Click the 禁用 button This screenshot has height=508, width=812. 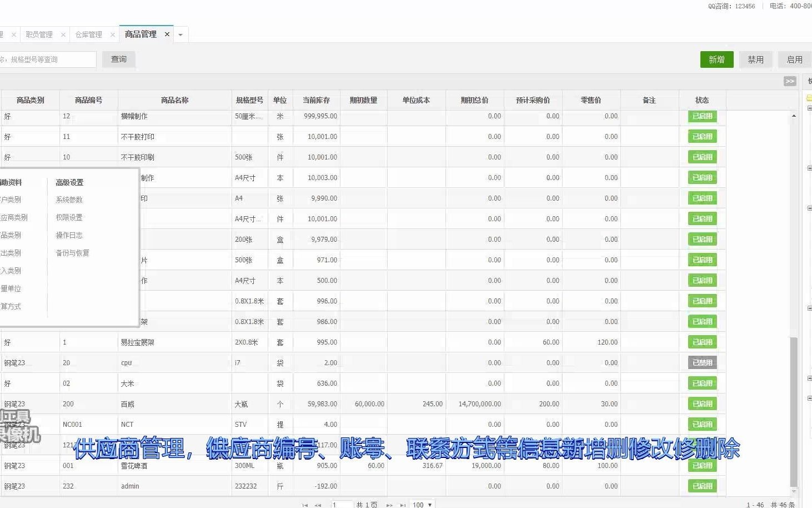[755, 59]
